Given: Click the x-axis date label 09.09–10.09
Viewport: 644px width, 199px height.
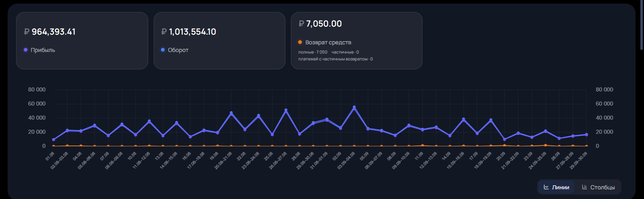Looking at the screenshot, I should pyautogui.click(x=401, y=160).
